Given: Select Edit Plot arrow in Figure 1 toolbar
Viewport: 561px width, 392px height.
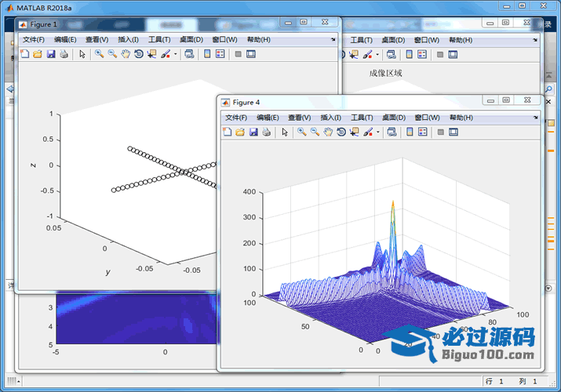Looking at the screenshot, I should pos(82,54).
